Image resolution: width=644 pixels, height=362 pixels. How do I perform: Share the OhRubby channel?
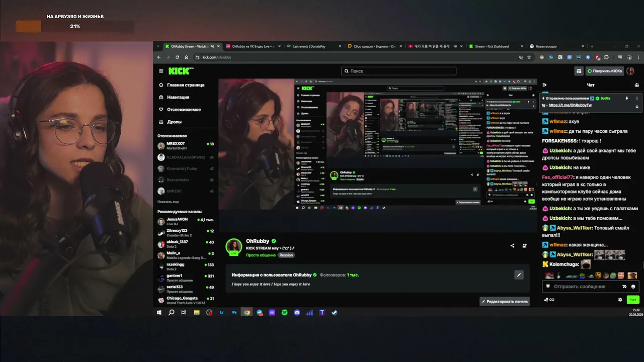click(x=512, y=246)
